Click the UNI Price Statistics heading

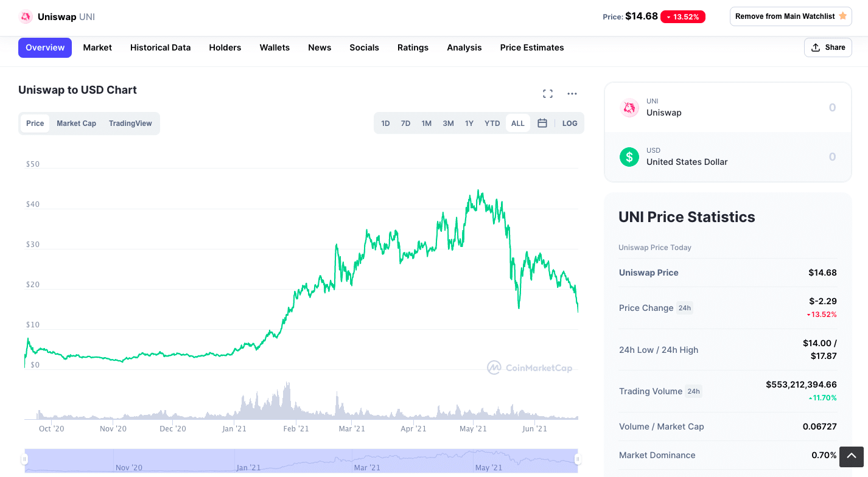(687, 217)
